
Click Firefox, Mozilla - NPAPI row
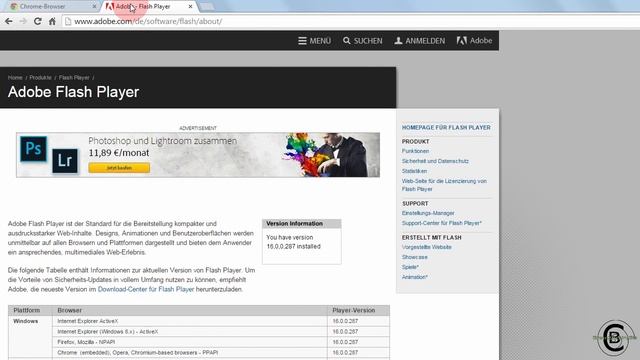tap(220, 342)
